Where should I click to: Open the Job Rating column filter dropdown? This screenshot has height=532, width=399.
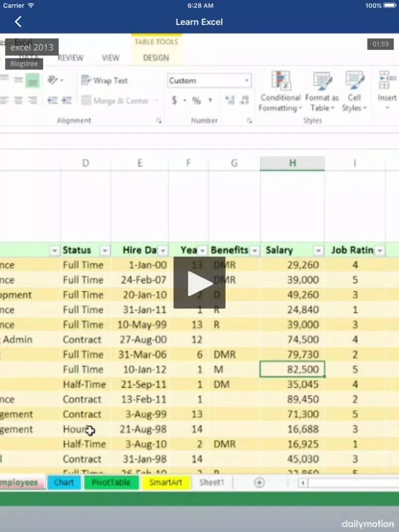380,251
